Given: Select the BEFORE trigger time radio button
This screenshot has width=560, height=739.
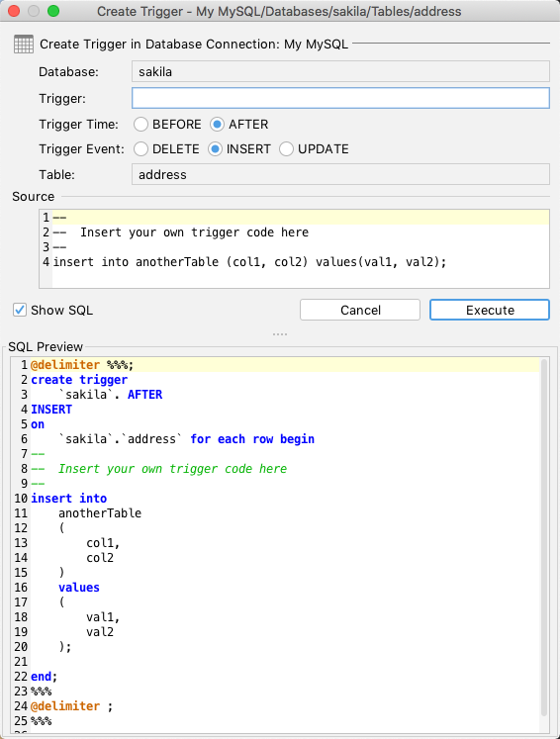Looking at the screenshot, I should click(140, 125).
